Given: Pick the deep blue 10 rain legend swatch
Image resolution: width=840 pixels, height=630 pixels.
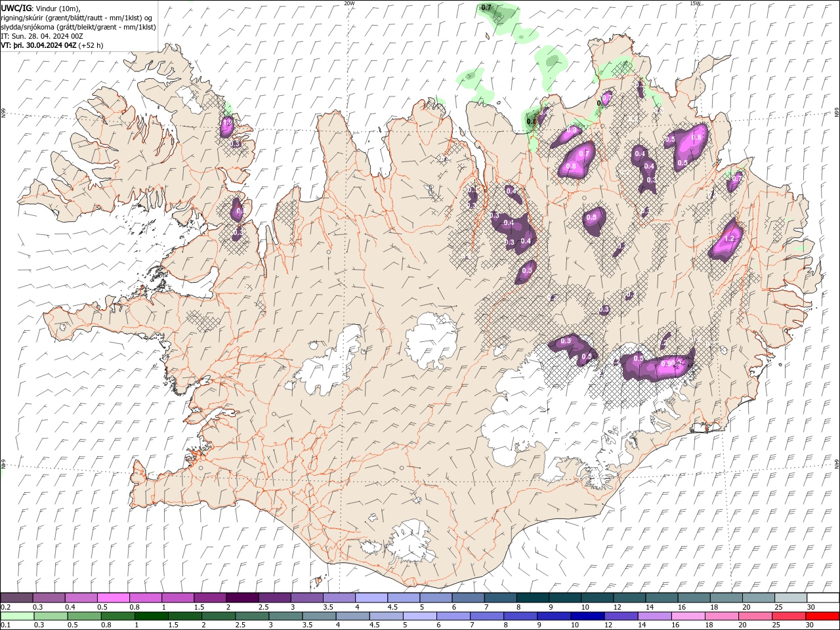Looking at the screenshot, I should pyautogui.click(x=587, y=616).
